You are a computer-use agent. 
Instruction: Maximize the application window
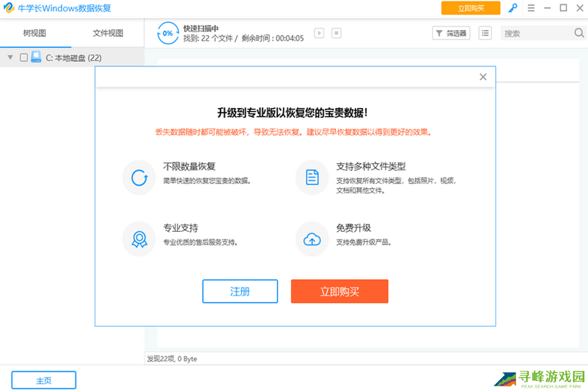point(563,8)
